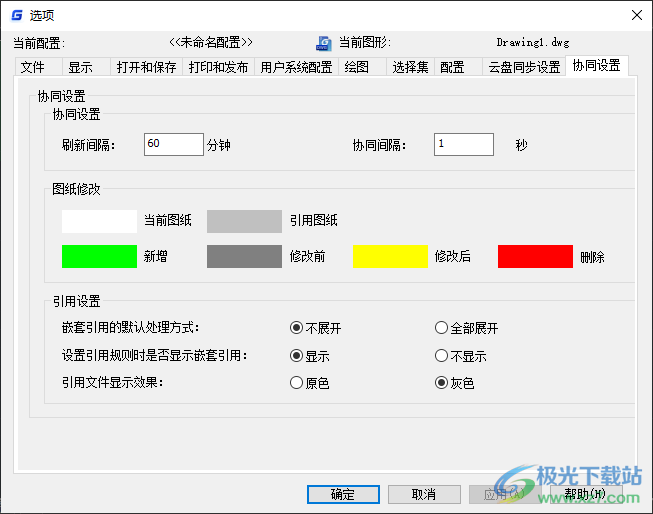Select the 不展开 radio option
The height and width of the screenshot is (514, 653).
click(315, 328)
